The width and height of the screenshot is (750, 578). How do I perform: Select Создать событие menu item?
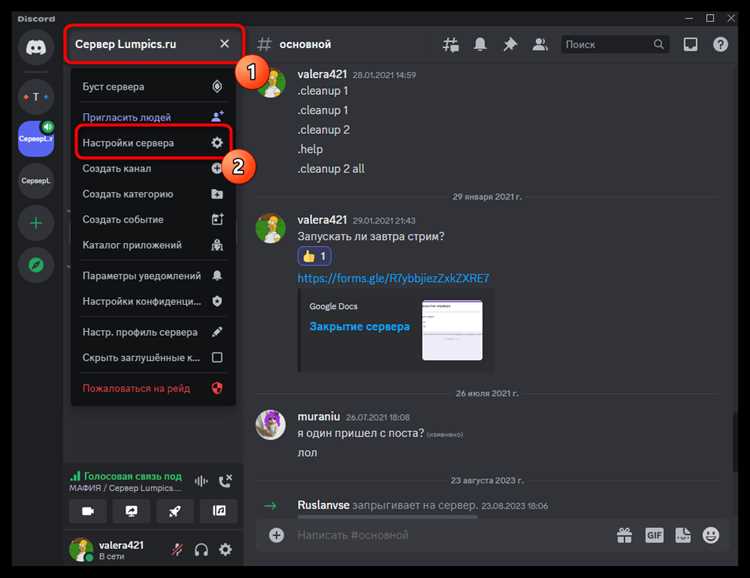pos(153,219)
